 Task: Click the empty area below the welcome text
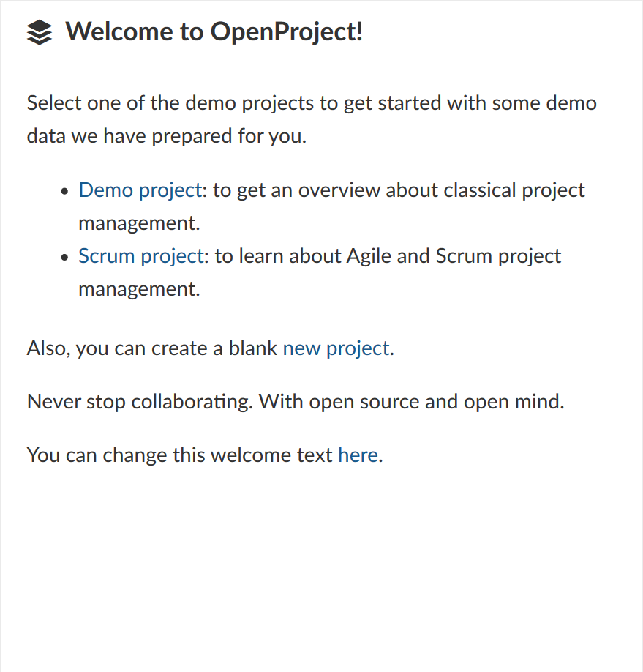pos(320,571)
